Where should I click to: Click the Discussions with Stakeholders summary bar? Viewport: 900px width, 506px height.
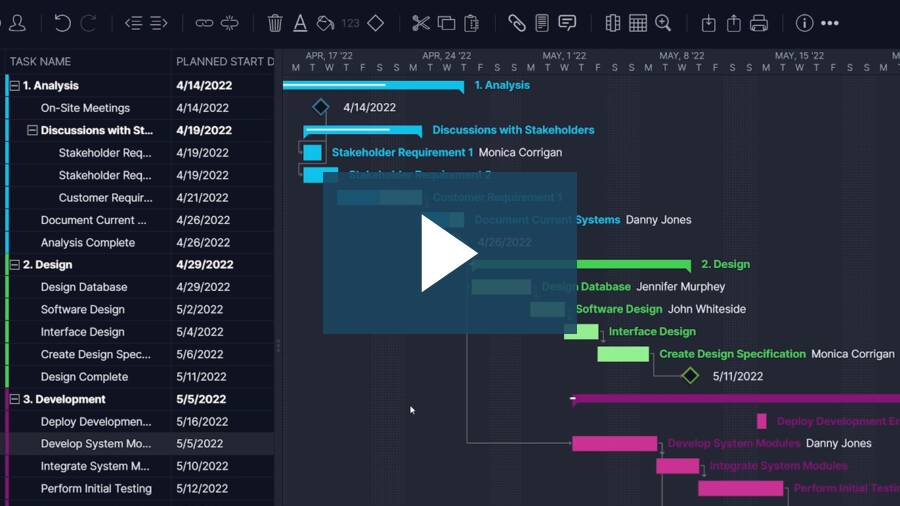click(x=362, y=131)
